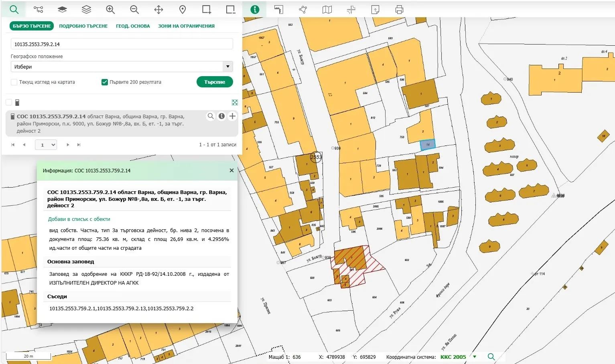Click the zoom in magnifier tool
This screenshot has width=615, height=364.
(x=110, y=10)
